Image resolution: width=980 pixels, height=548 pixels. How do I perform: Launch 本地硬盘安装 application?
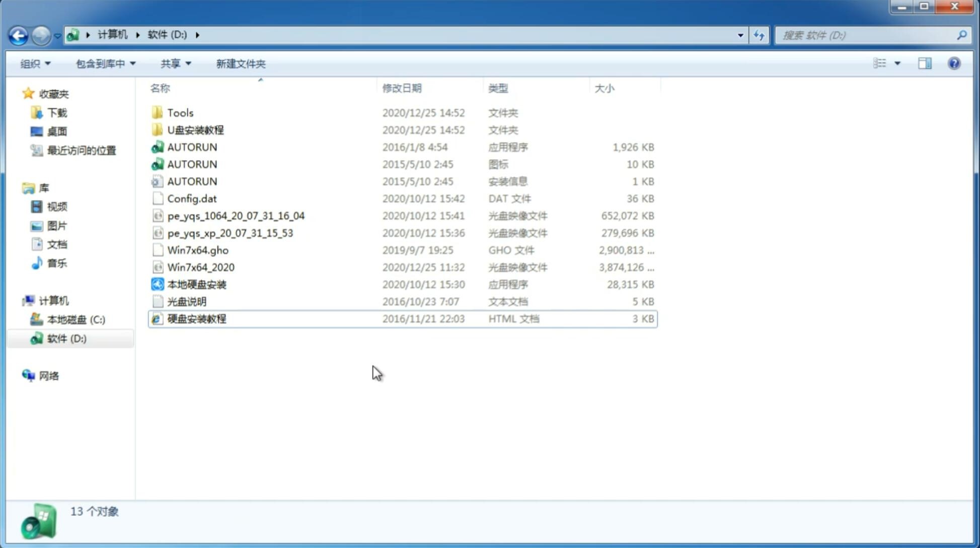196,284
